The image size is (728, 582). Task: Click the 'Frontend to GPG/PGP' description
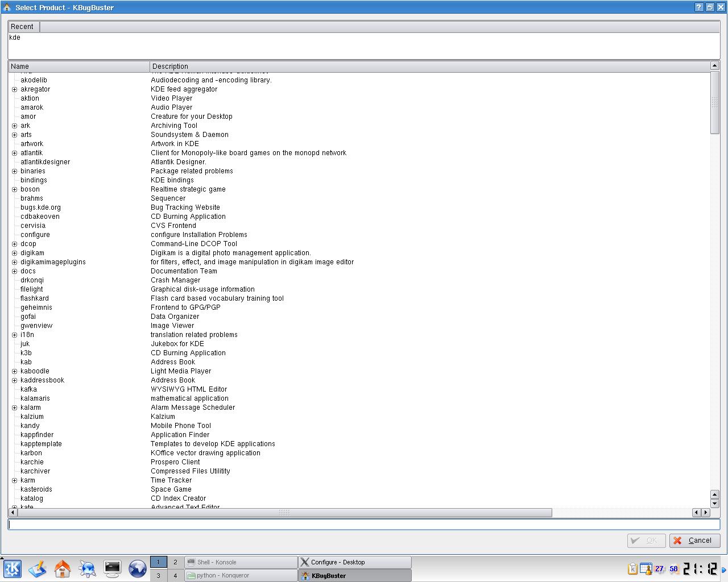[185, 307]
